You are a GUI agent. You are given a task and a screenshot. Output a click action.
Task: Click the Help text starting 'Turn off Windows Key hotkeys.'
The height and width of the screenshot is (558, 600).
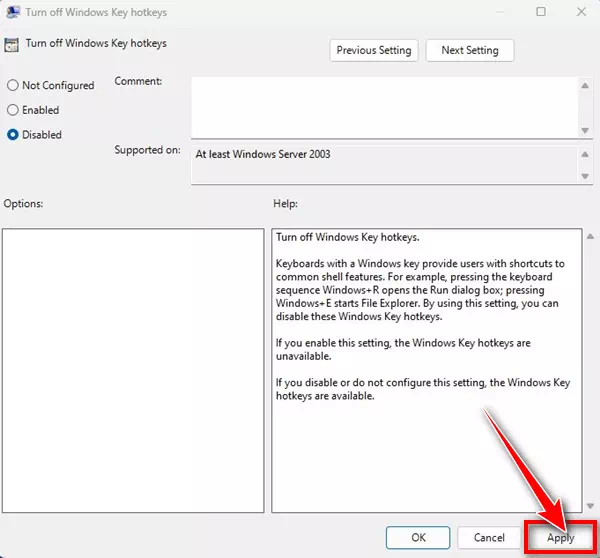[347, 237]
